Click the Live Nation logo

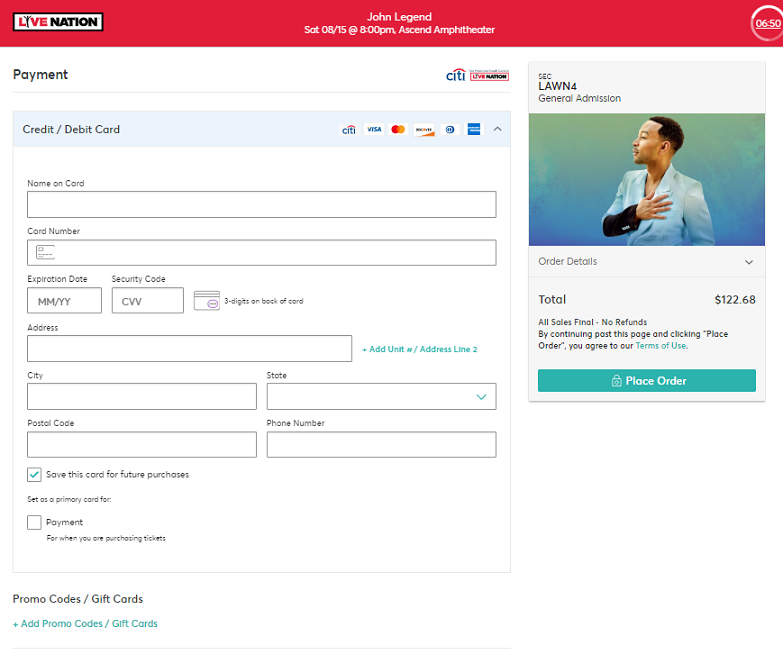58,22
